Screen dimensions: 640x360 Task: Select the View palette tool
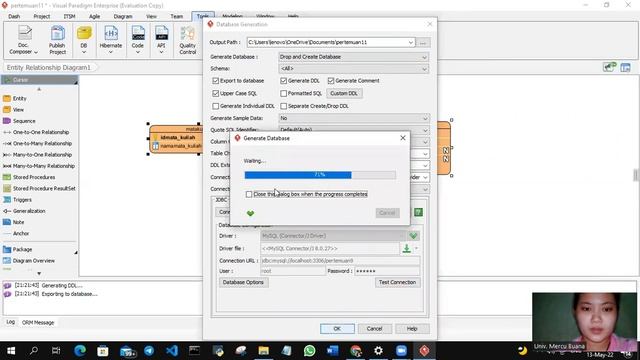click(18, 110)
